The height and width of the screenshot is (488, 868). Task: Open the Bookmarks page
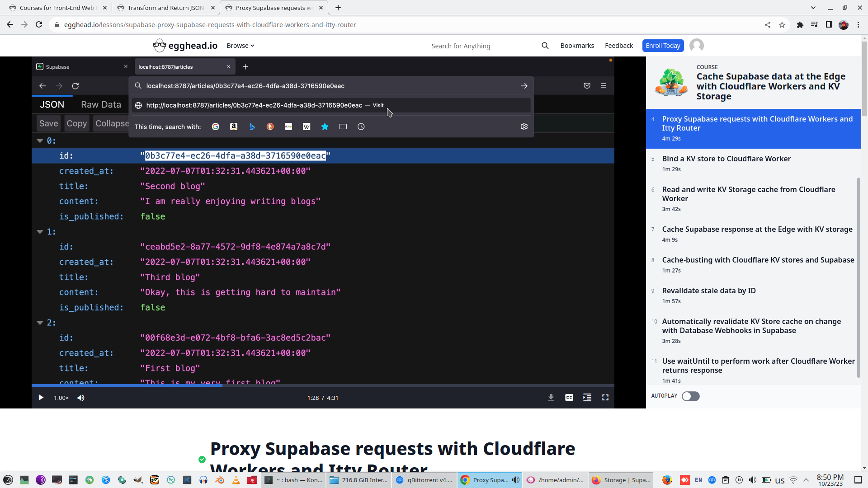coord(577,46)
